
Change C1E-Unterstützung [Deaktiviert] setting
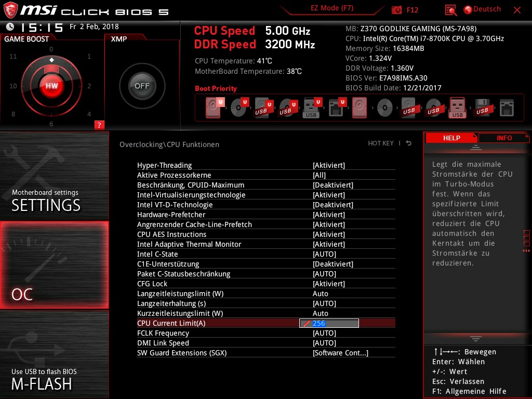click(x=333, y=264)
